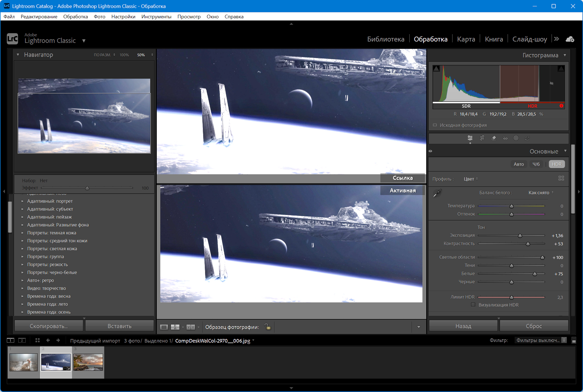Image resolution: width=583 pixels, height=392 pixels.
Task: Click the Скопировать... button
Action: (49, 326)
